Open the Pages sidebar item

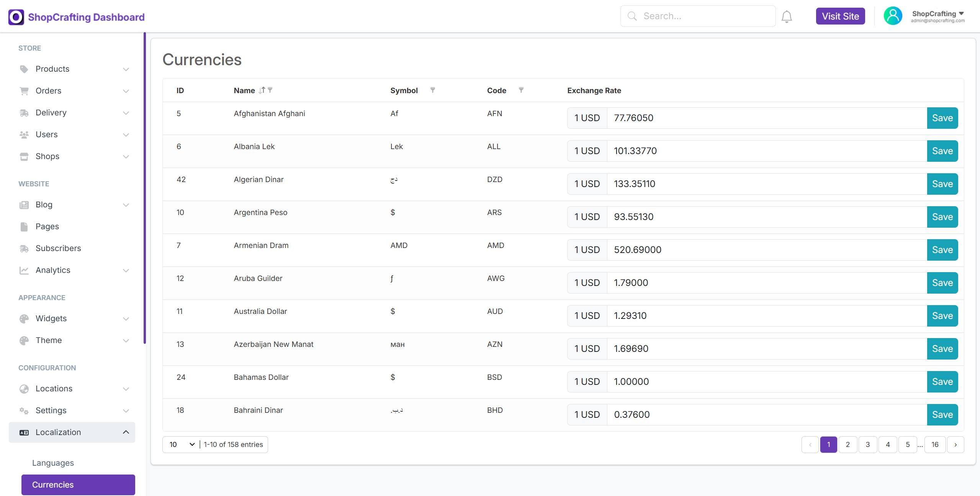click(47, 227)
